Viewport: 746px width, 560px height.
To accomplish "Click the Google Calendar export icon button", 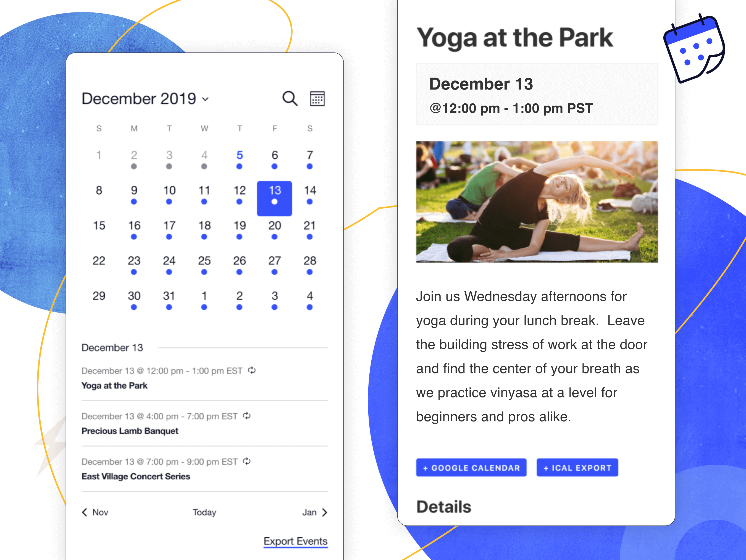I will click(x=470, y=468).
